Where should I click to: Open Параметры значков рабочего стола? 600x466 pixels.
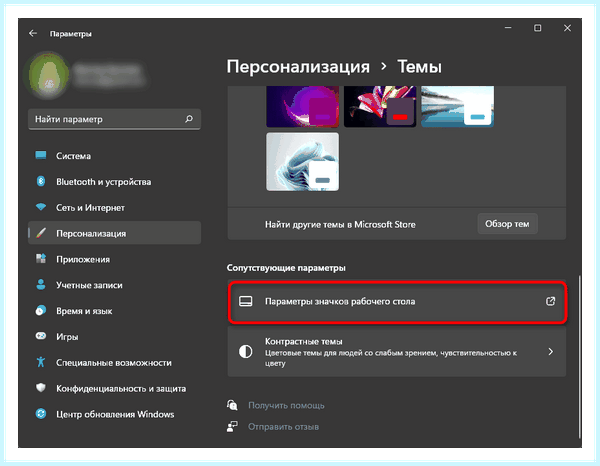tap(397, 301)
